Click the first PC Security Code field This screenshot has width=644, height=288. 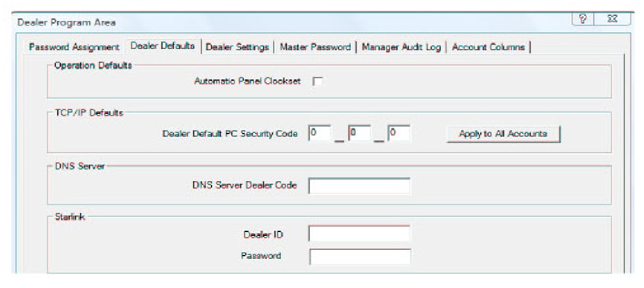(x=320, y=134)
